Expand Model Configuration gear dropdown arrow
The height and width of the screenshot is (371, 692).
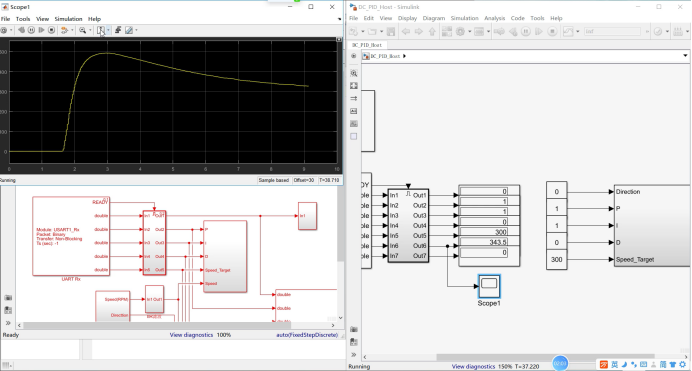click(x=470, y=31)
